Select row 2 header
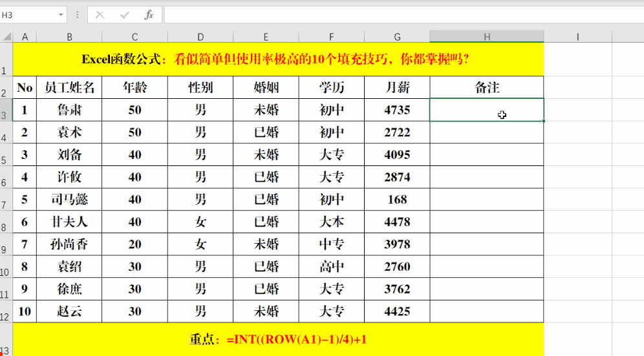644x356 pixels. pos(6,87)
